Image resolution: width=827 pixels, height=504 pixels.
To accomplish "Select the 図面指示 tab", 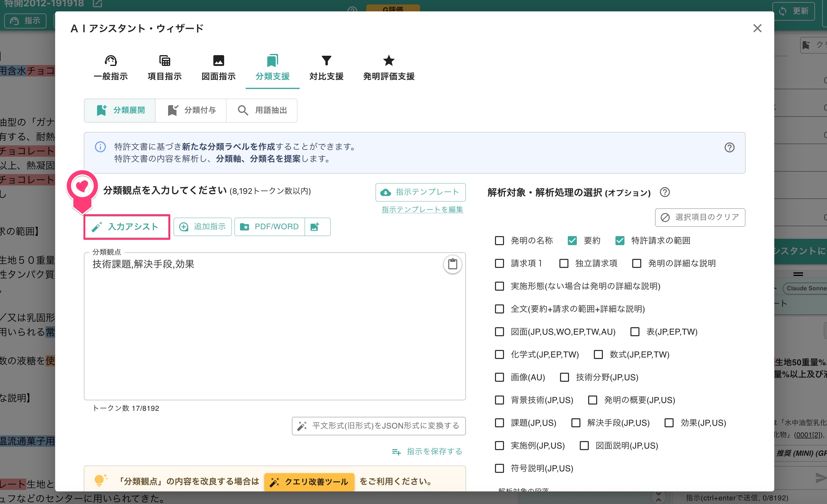I will [x=218, y=68].
